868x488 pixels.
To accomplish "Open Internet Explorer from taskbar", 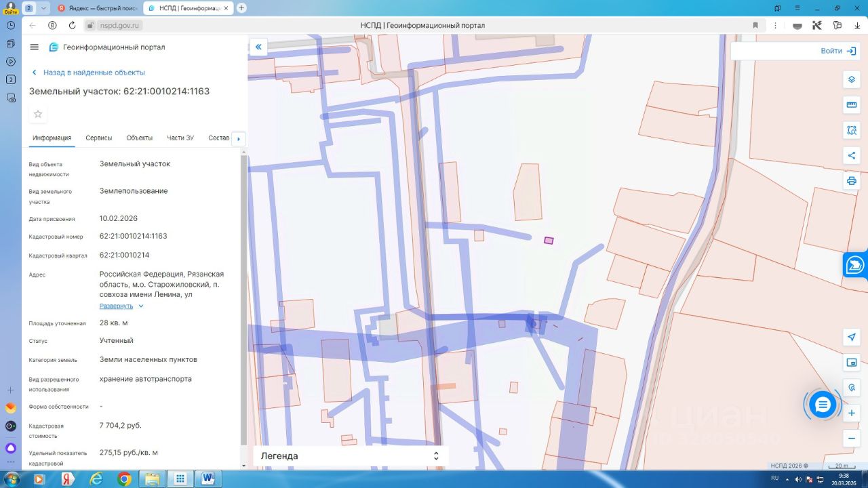I will click(x=96, y=479).
